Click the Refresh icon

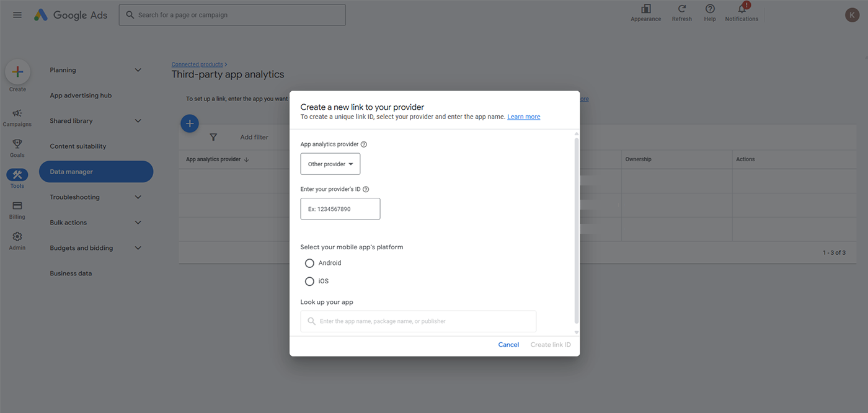(682, 9)
